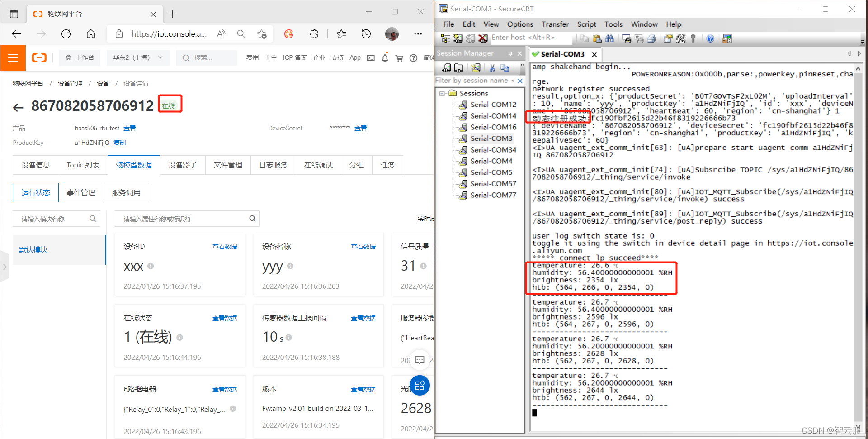This screenshot has height=439, width=868.
Task: Open the Cloud Shell terminal icon
Action: tap(371, 58)
